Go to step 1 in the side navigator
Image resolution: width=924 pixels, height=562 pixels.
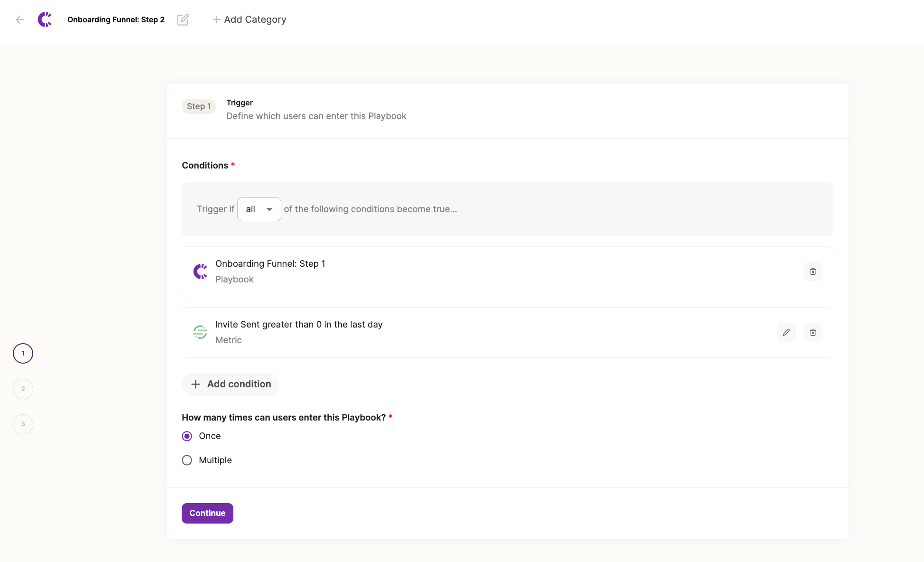(23, 353)
